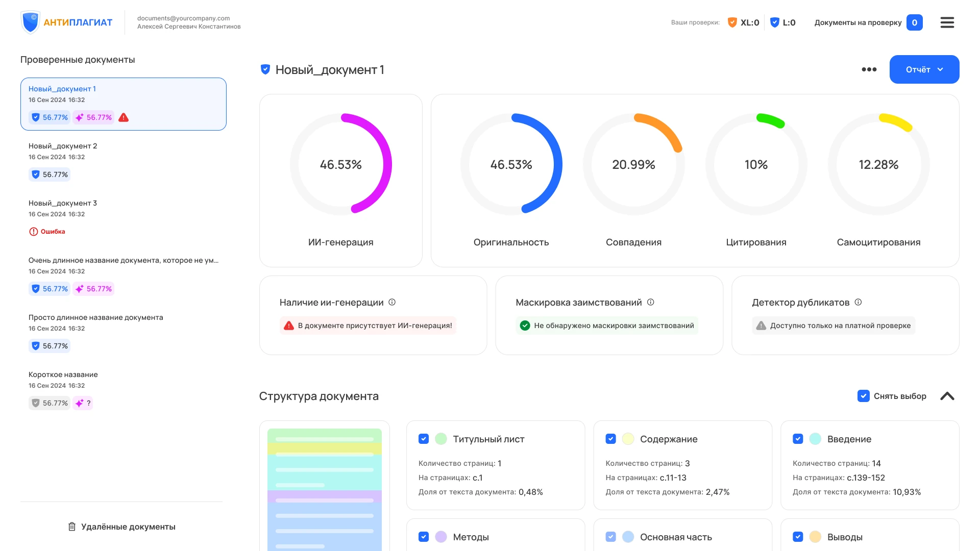
Task: Open the Отчёт dropdown button
Action: pyautogui.click(x=924, y=69)
